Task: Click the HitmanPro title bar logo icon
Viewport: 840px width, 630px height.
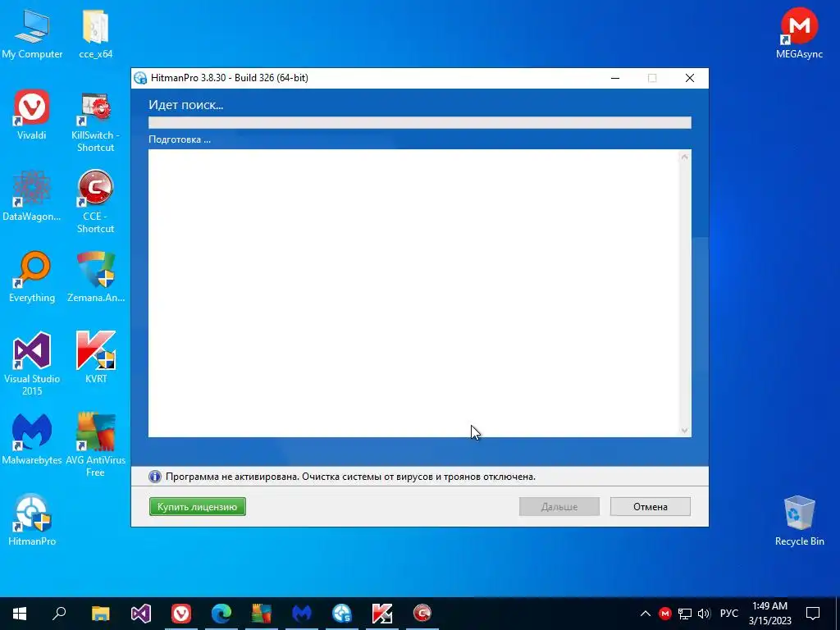Action: tap(140, 78)
